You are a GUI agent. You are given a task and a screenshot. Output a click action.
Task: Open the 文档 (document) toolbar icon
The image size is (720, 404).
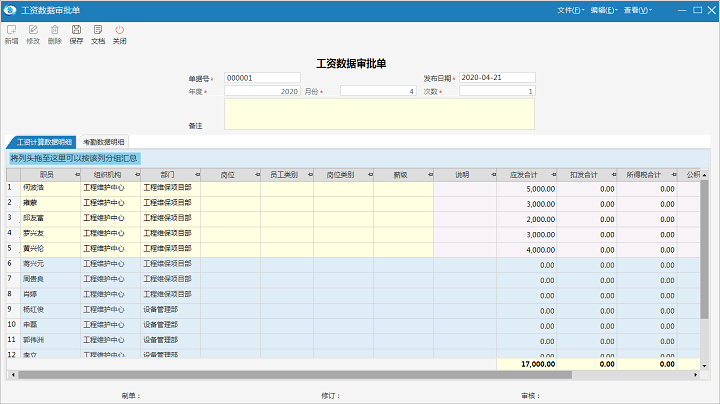click(98, 30)
